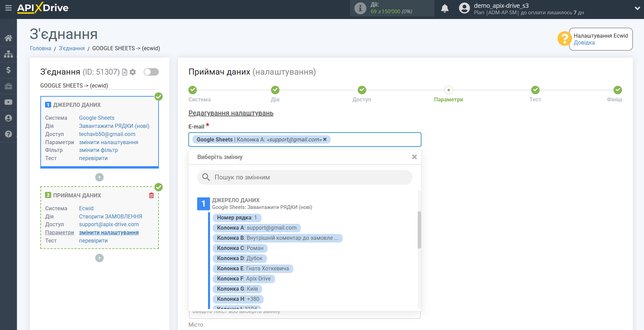Close the variable picker panel
This screenshot has height=330, width=644.
[x=414, y=157]
